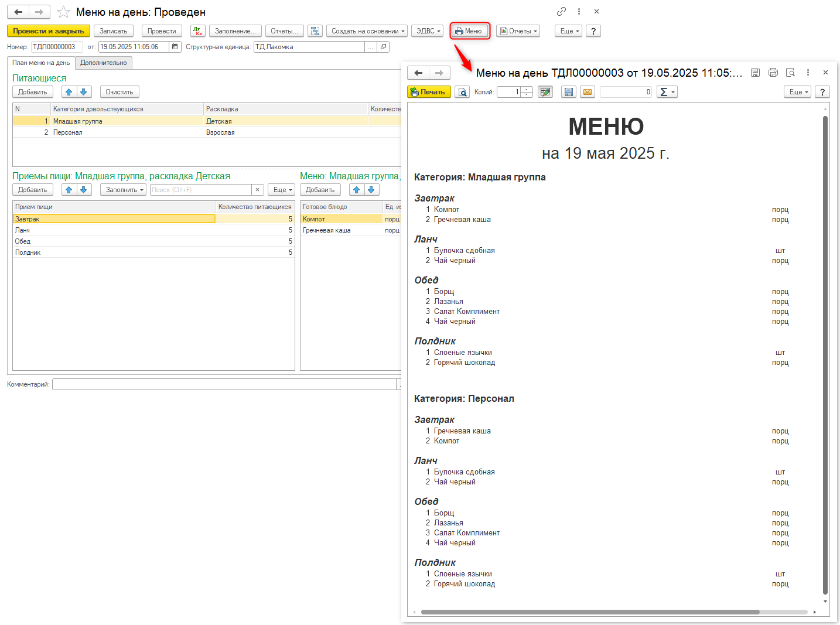Add document to favorites with star
840x625 pixels.
(63, 12)
